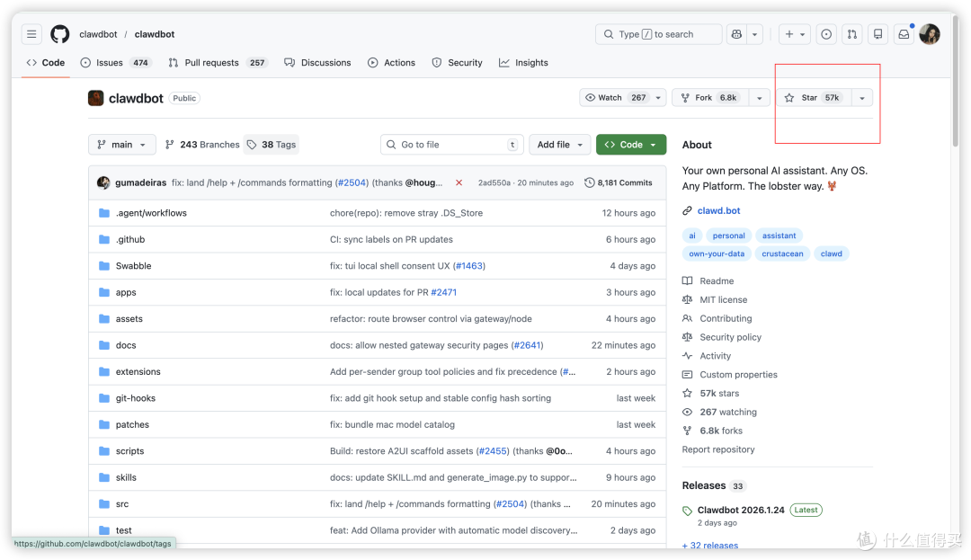971x560 pixels.
Task: Open your pull requests header icon
Action: [852, 34]
